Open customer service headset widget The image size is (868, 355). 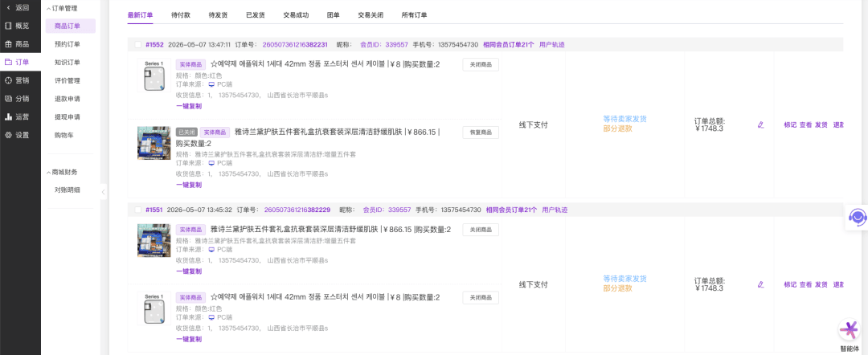pyautogui.click(x=858, y=216)
